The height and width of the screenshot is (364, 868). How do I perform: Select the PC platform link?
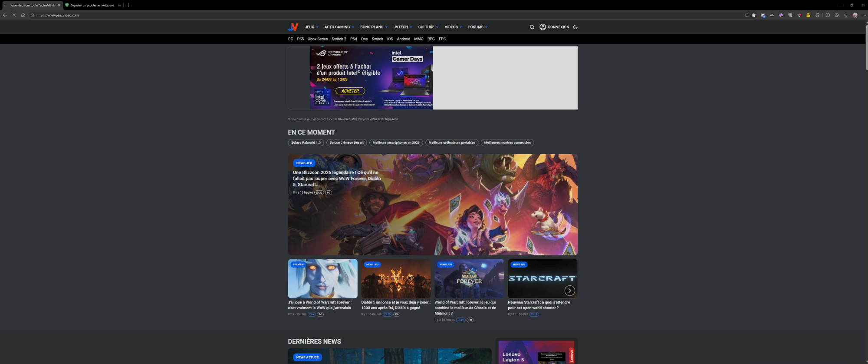[290, 39]
